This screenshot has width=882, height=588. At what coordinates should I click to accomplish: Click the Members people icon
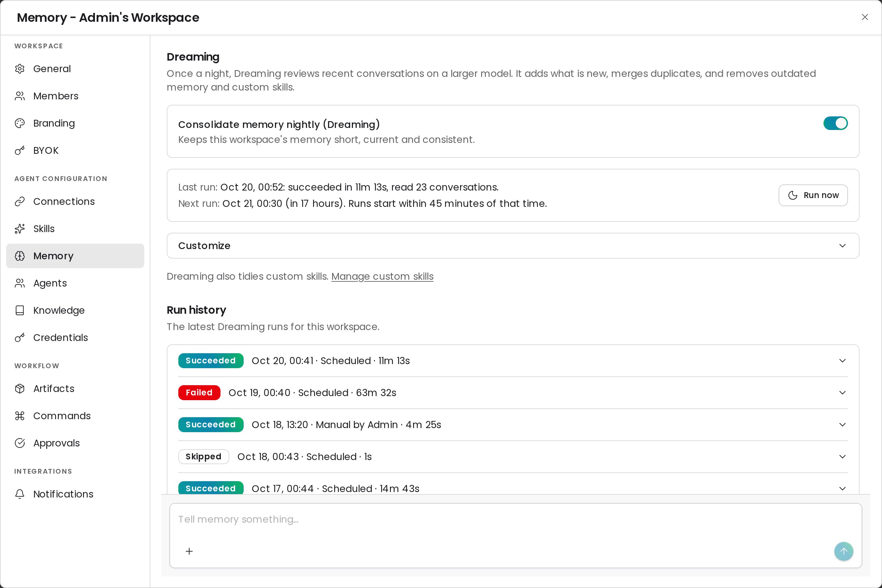tap(20, 96)
